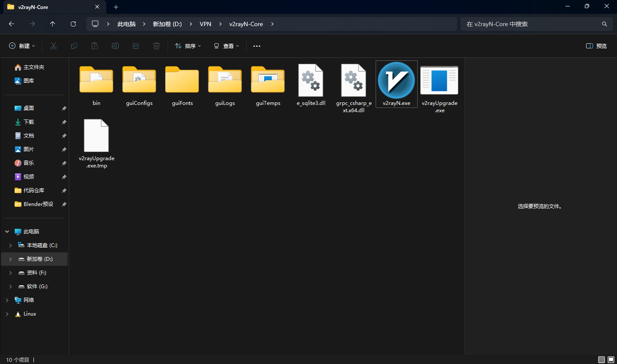
Task: Select the v2rayUpgrade.exe.tmp file
Action: [x=96, y=143]
